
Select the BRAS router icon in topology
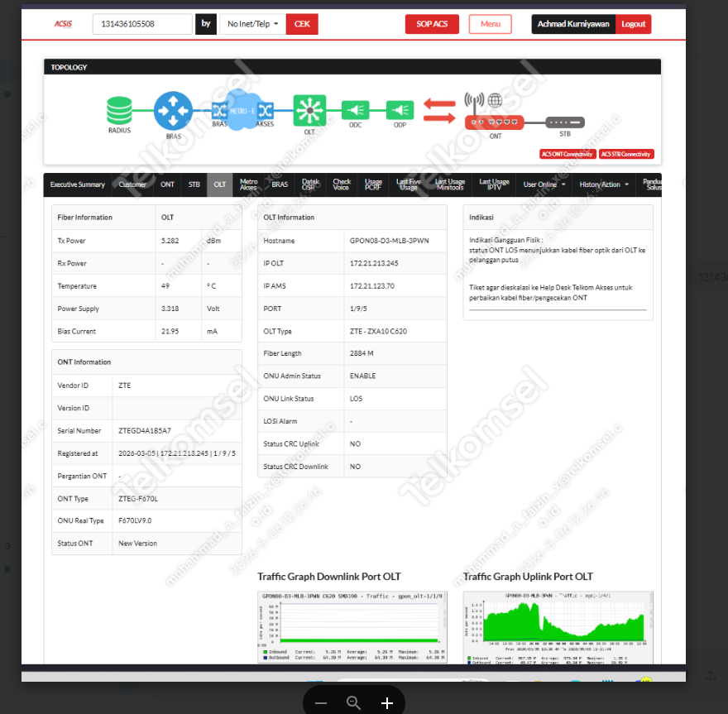coord(173,111)
